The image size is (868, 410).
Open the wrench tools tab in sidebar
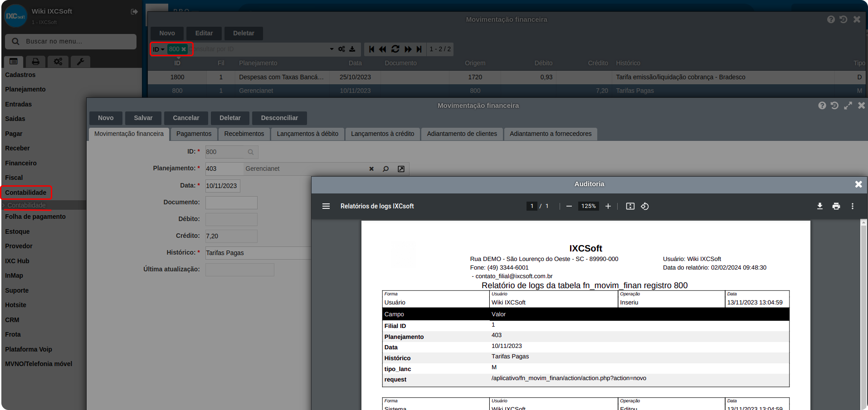click(80, 62)
